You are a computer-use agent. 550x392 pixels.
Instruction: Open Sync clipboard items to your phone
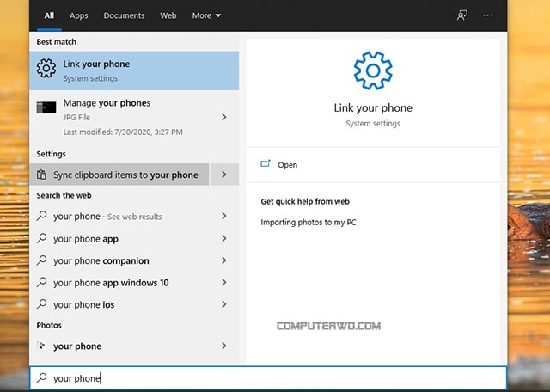point(119,175)
